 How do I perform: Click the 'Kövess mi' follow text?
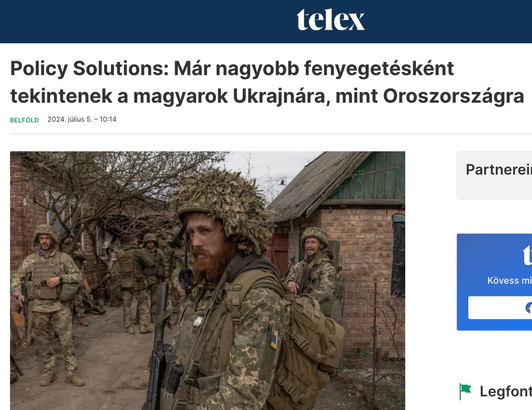510,280
